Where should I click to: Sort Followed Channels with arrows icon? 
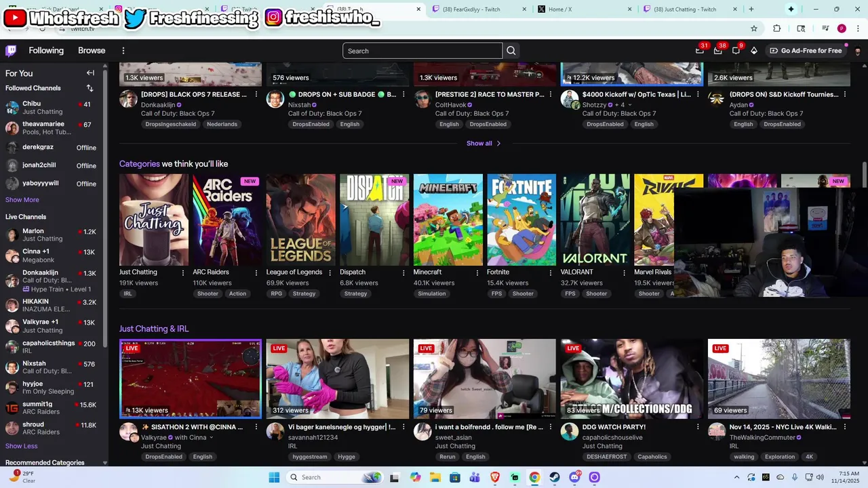(x=90, y=88)
